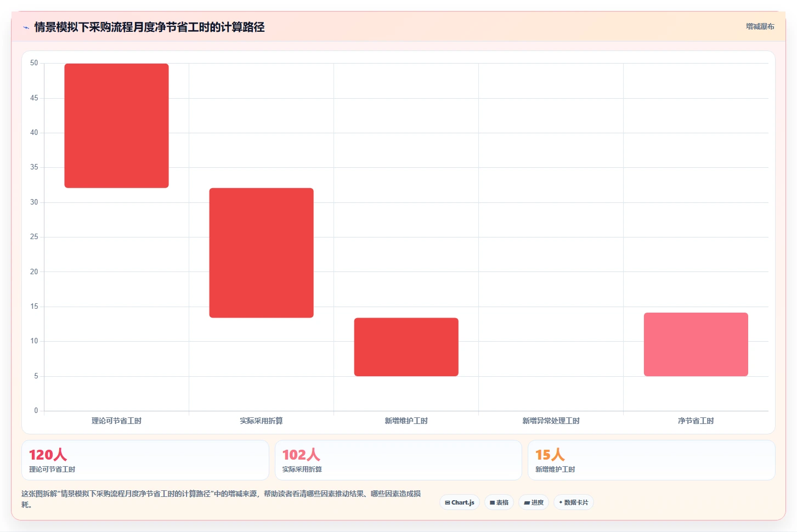This screenshot has width=797, height=532.
Task: Click the 实际采用折算 x-axis label
Action: tap(261, 421)
